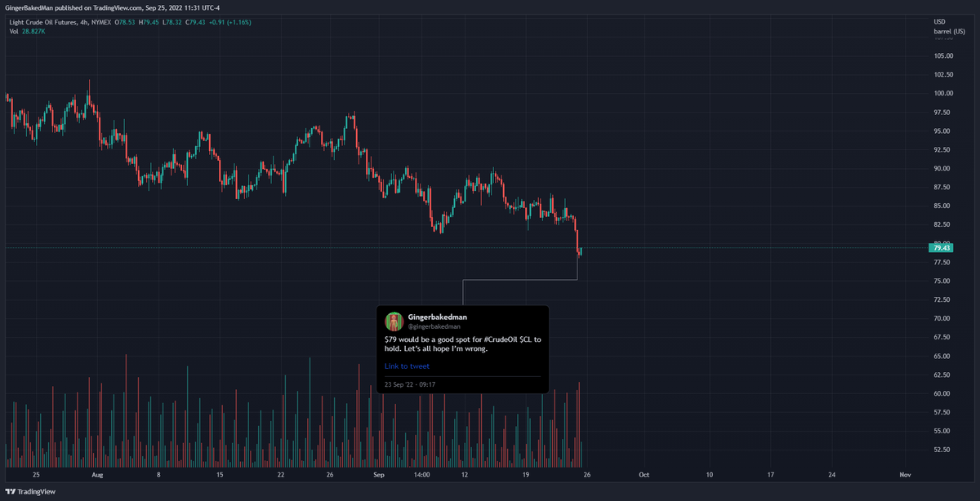Click the TradingView logo at bottom left
The image size is (980, 501).
pos(31,492)
